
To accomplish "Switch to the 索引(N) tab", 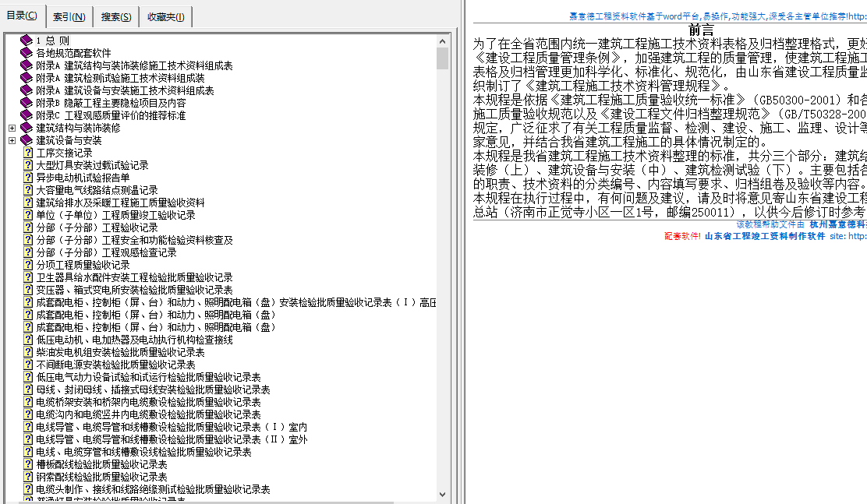I will 69,17.
